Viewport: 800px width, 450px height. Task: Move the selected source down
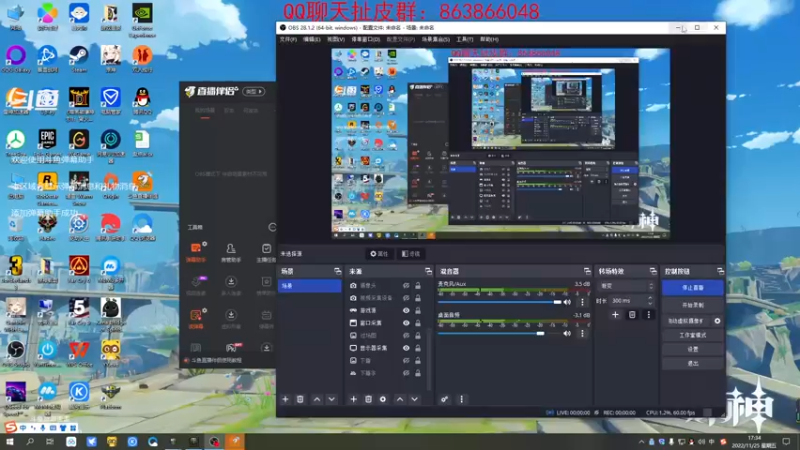click(415, 399)
